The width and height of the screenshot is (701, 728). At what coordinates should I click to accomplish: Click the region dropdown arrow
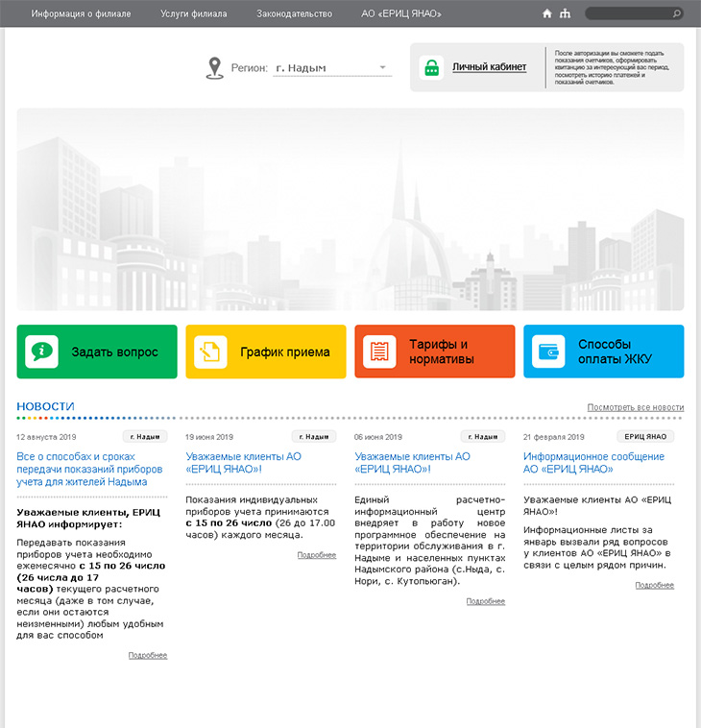[382, 68]
